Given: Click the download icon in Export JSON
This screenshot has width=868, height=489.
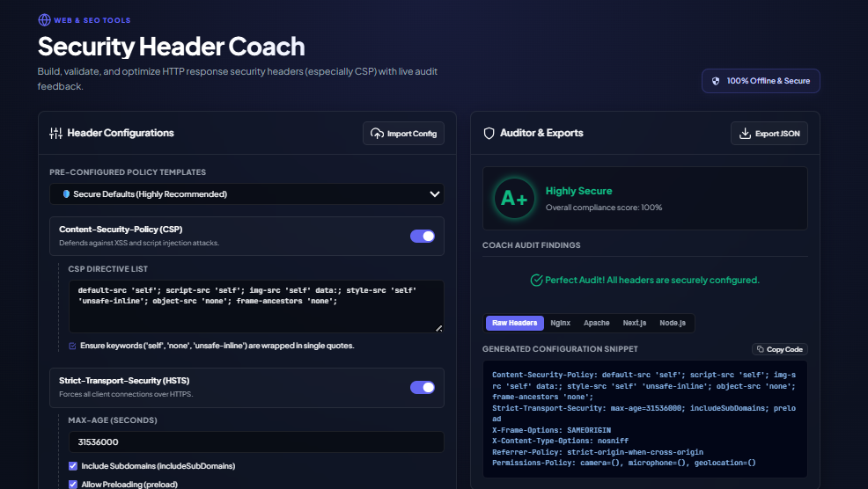Looking at the screenshot, I should (x=745, y=134).
